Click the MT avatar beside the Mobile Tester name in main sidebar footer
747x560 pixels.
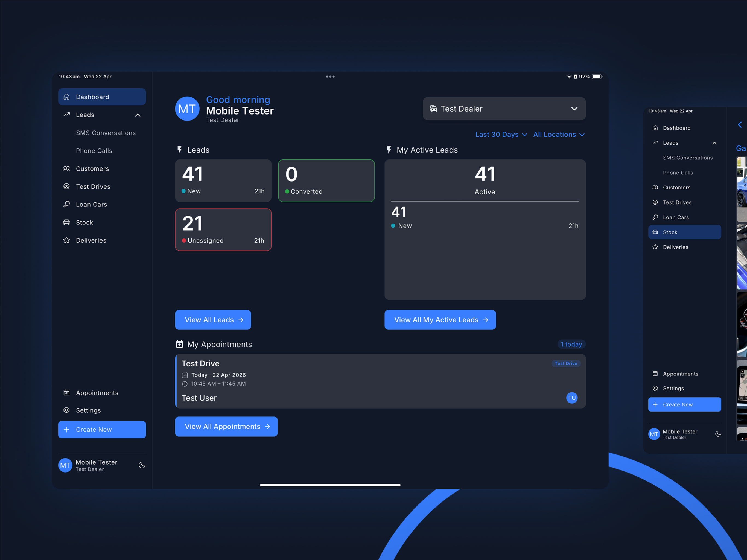point(65,465)
